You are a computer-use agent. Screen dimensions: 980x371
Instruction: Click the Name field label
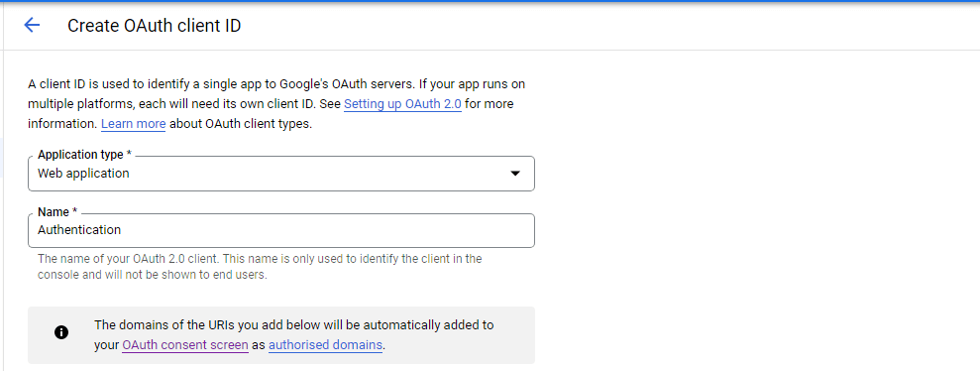[x=57, y=212]
